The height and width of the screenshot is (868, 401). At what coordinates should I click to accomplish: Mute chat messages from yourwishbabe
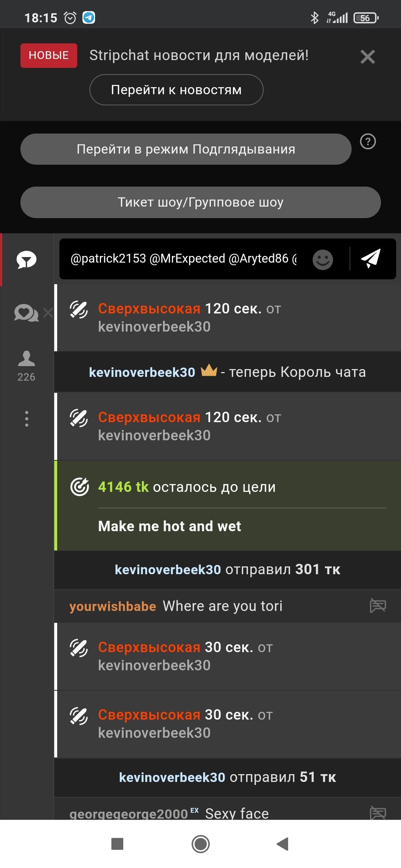pyautogui.click(x=378, y=606)
